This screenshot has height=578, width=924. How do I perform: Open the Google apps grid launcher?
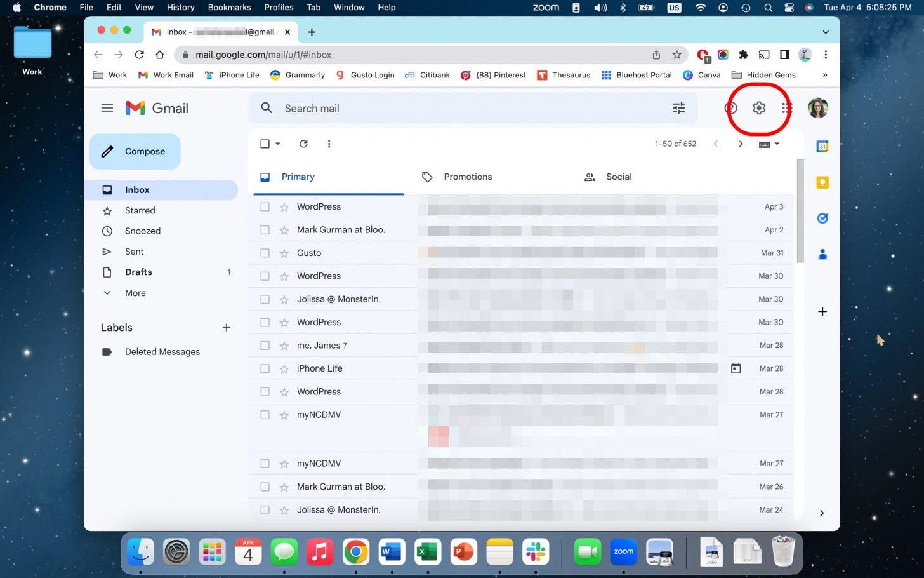click(787, 108)
